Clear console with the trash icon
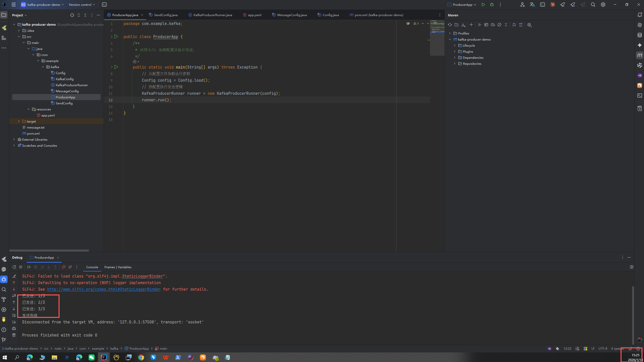The width and height of the screenshot is (644, 362). click(x=14, y=335)
